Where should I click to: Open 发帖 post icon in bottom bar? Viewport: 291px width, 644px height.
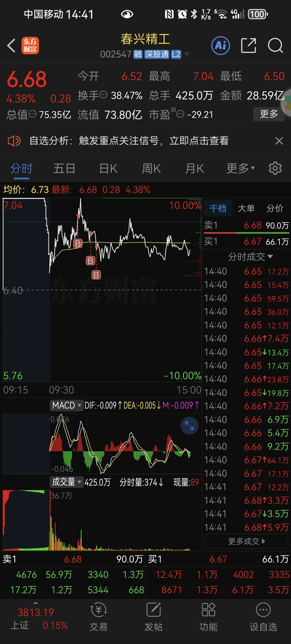click(x=154, y=617)
